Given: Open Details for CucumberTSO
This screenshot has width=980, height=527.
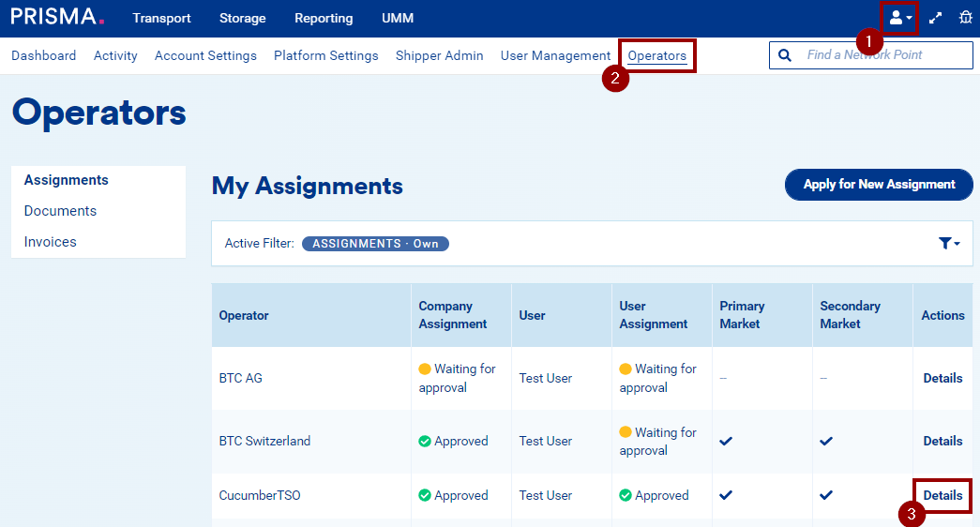Looking at the screenshot, I should (x=942, y=495).
